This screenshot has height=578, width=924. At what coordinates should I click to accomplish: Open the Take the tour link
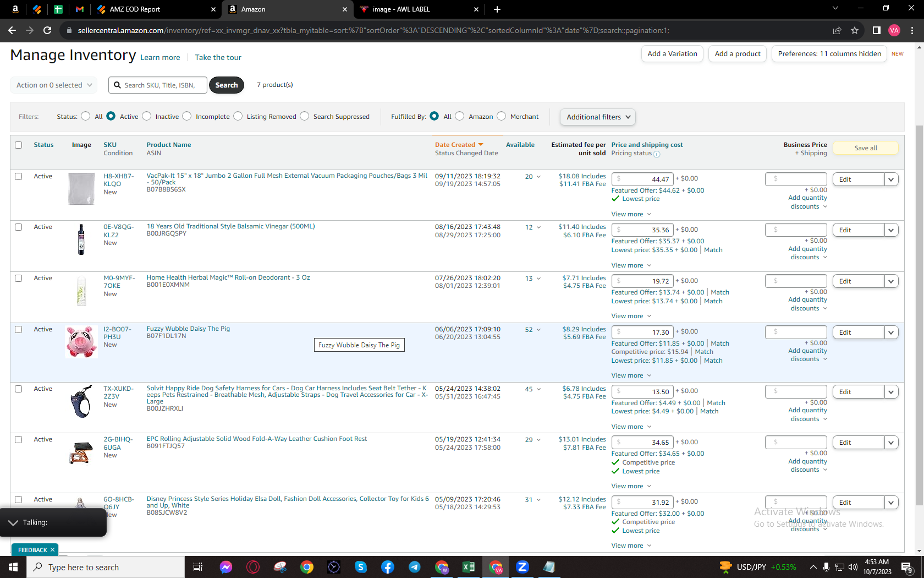point(218,57)
